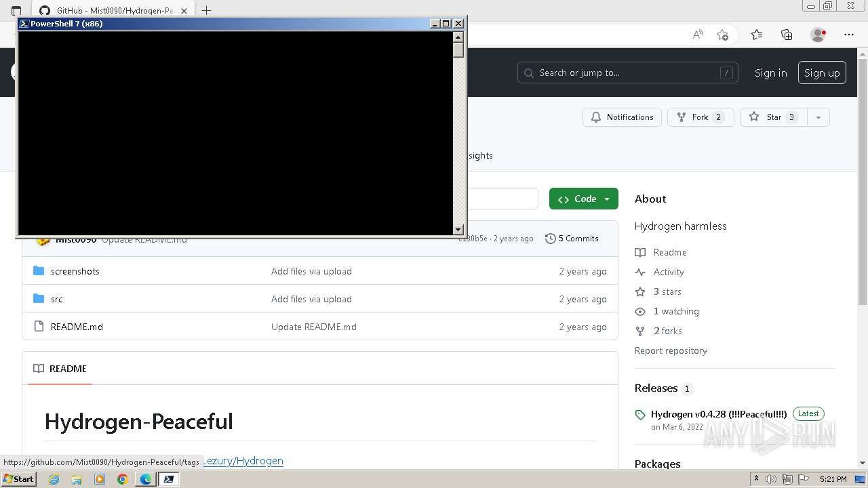Show hidden tray icons arrow

[757, 479]
